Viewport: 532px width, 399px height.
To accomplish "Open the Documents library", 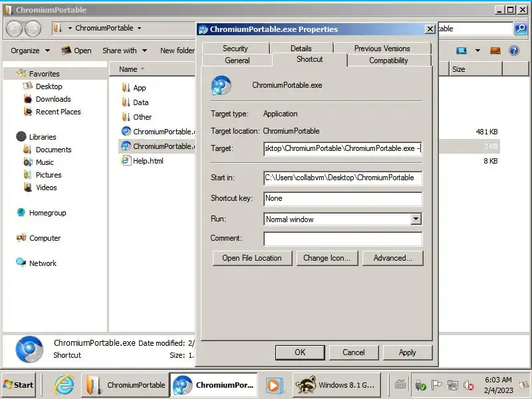I will coord(54,150).
